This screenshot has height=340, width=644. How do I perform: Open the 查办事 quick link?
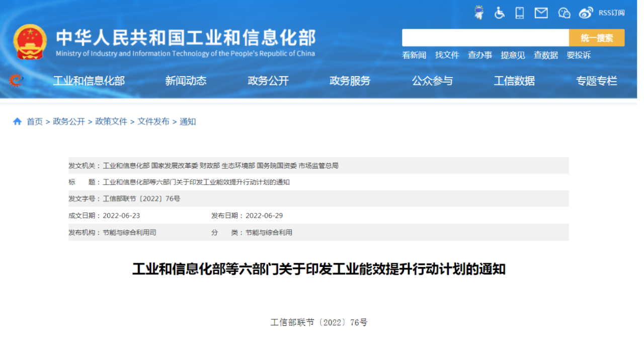tap(480, 55)
